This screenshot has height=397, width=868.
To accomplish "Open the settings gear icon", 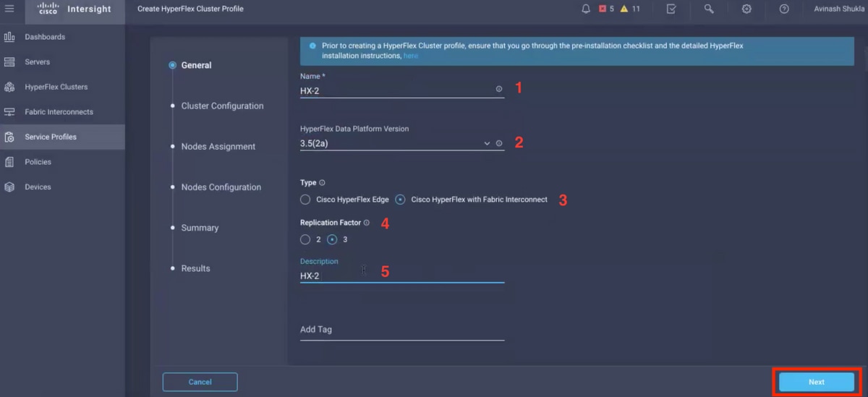I will (x=746, y=9).
